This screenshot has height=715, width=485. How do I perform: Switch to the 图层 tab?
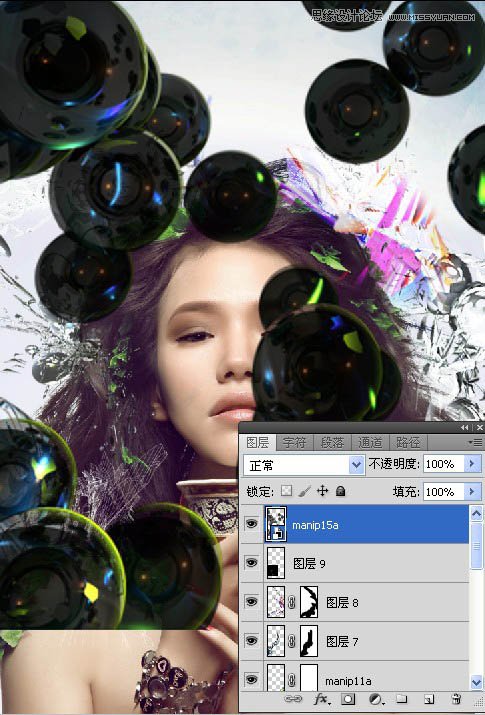click(258, 442)
